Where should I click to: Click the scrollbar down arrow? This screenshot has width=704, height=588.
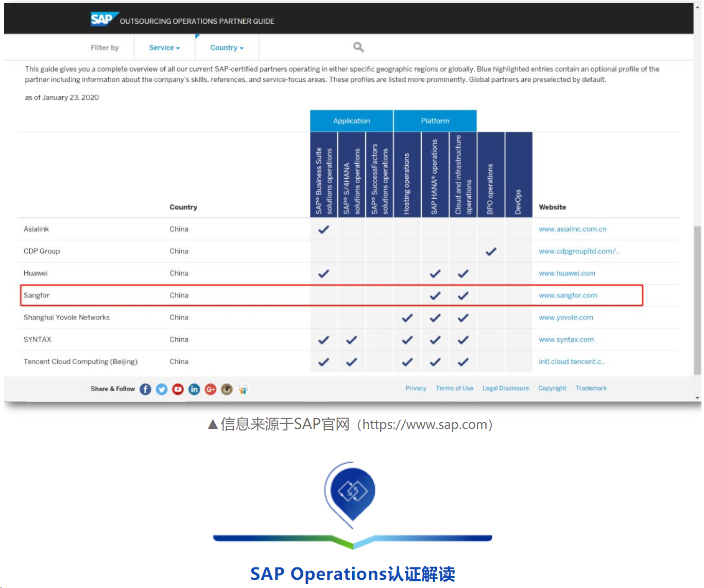(x=697, y=397)
